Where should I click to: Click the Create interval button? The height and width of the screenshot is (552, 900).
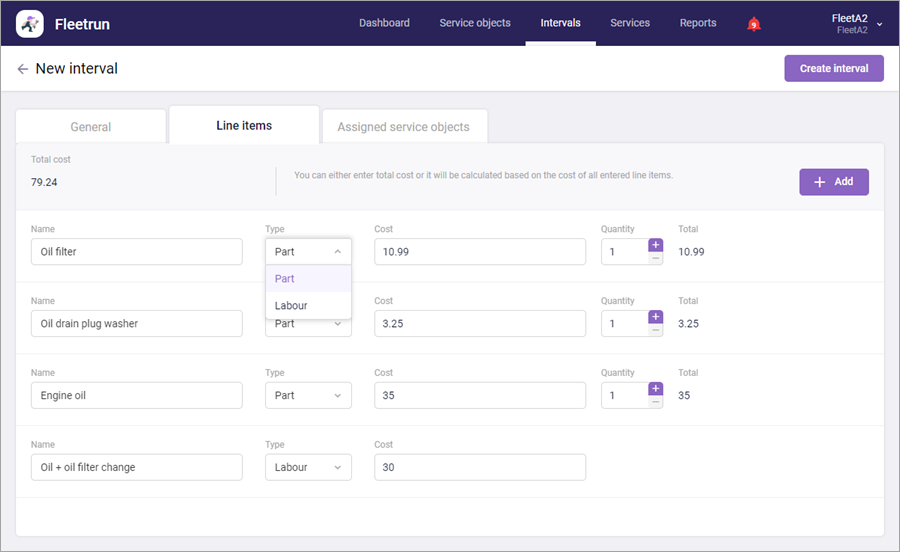[834, 69]
